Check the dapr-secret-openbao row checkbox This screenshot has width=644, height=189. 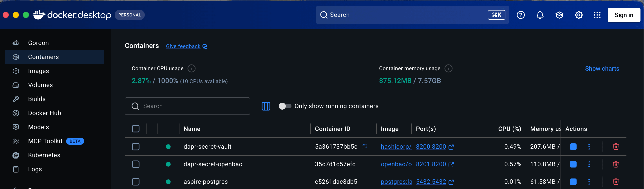pos(136,164)
